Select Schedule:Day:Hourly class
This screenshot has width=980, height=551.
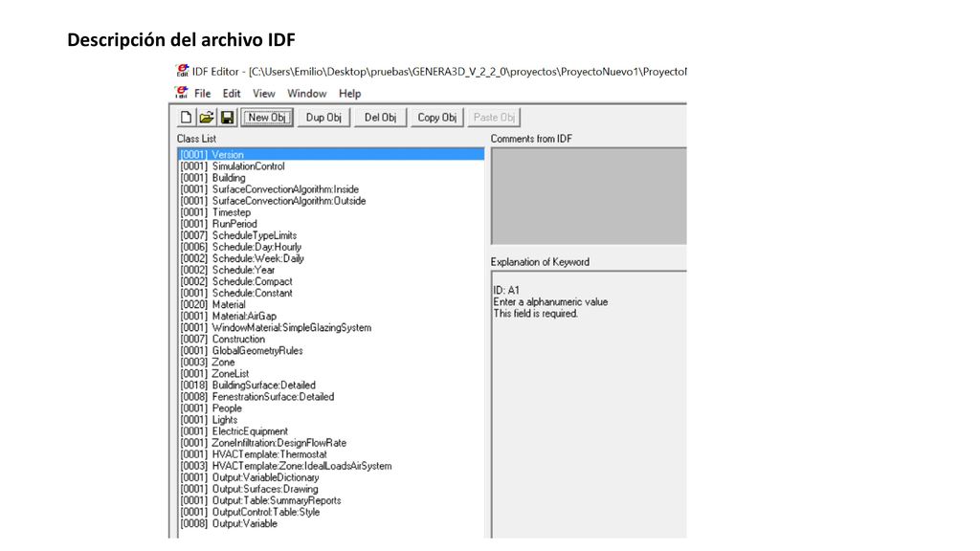click(x=331, y=247)
